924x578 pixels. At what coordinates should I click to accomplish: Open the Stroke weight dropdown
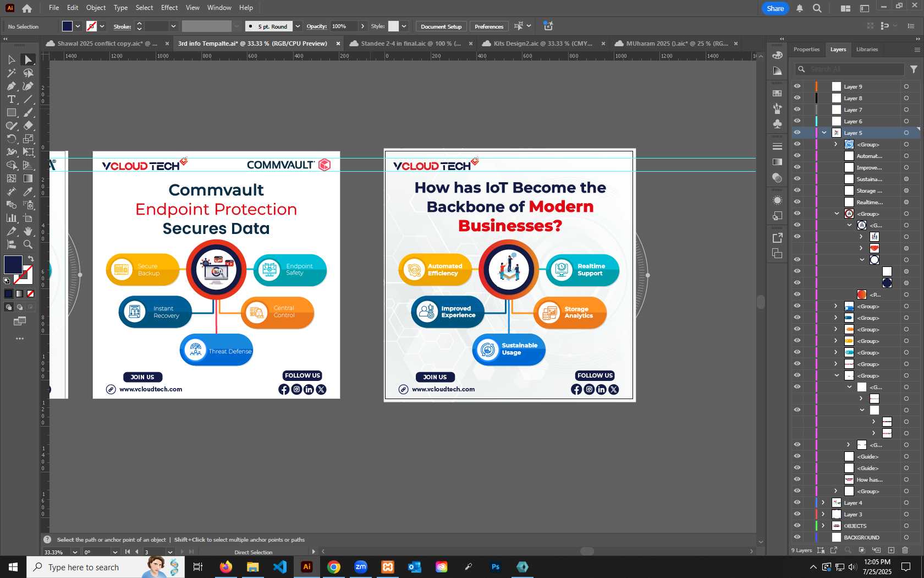point(173,26)
